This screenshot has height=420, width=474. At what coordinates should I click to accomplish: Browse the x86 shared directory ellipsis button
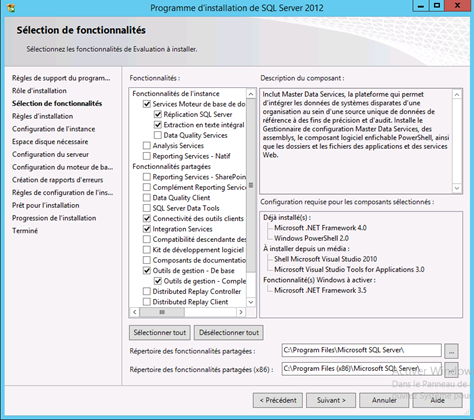pos(452,370)
